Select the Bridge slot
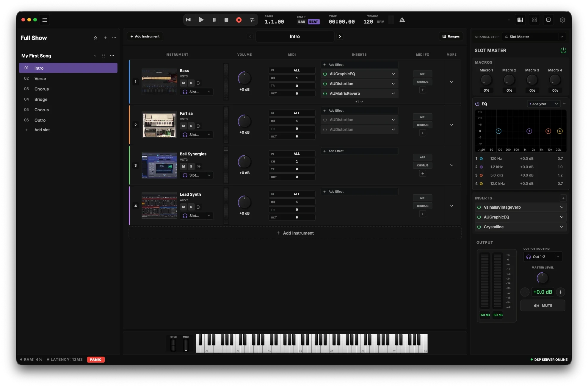Viewport: 588px width, 387px height. tap(68, 99)
